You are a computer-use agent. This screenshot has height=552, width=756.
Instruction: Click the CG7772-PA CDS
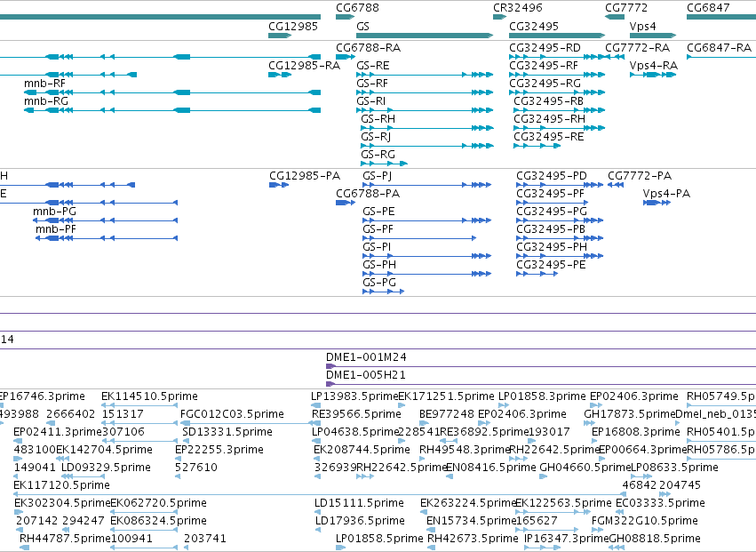click(x=616, y=185)
